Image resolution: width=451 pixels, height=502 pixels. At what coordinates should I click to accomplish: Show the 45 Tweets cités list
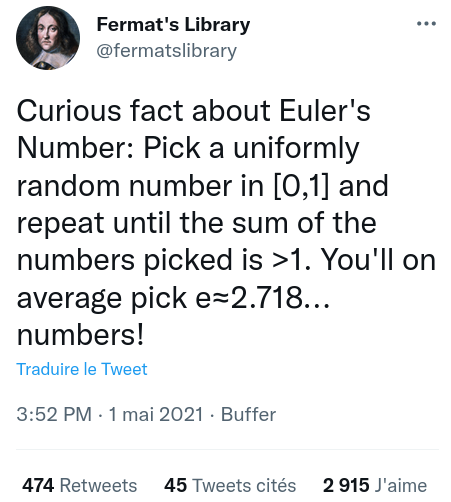(230, 485)
